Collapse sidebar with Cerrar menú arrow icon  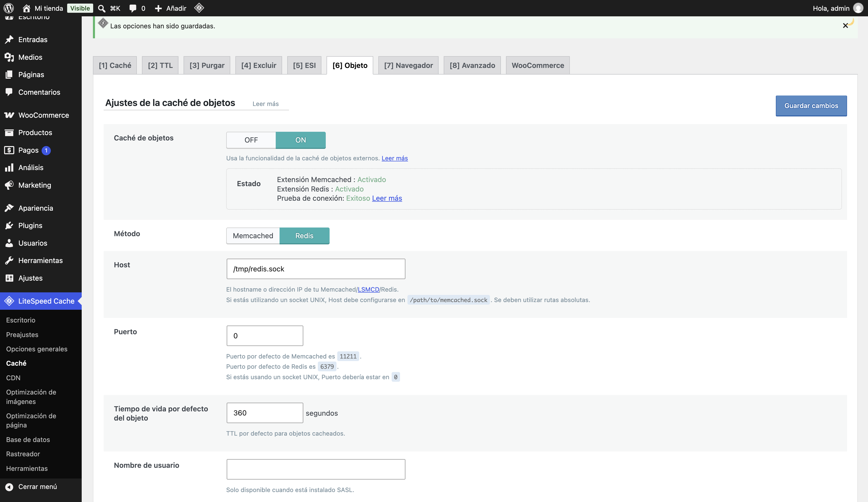pyautogui.click(x=9, y=487)
